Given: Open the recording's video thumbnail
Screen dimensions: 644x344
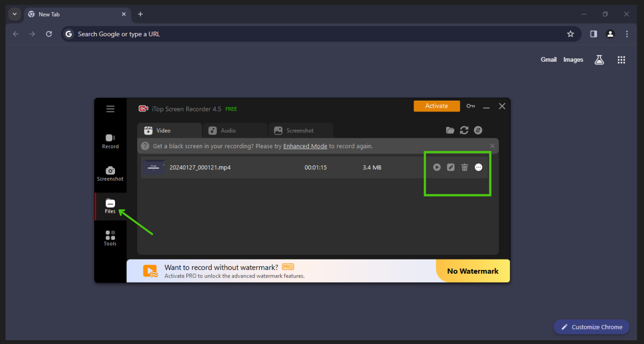Looking at the screenshot, I should [154, 168].
